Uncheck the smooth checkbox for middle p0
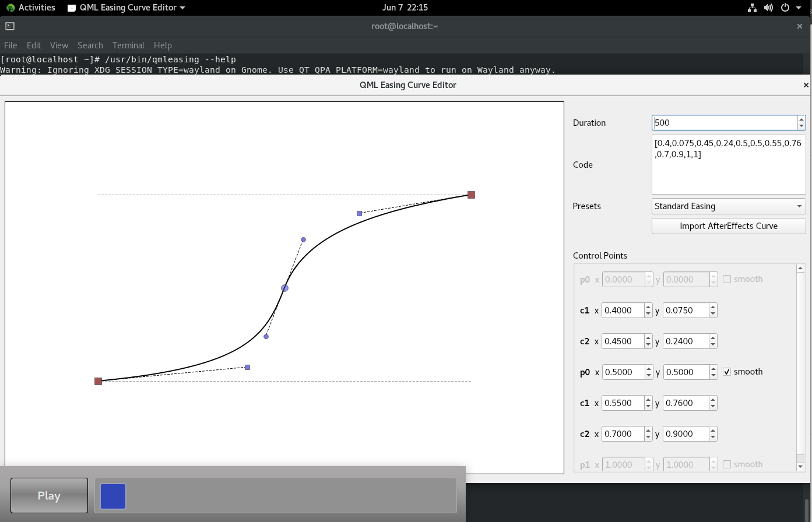Screen dimensions: 812x522 point(727,372)
